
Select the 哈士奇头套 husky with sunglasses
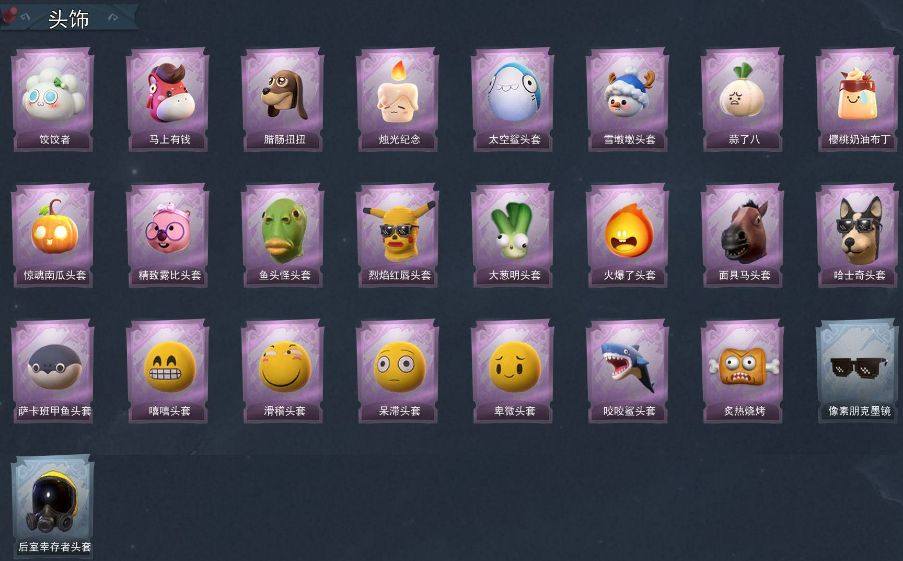[858, 235]
